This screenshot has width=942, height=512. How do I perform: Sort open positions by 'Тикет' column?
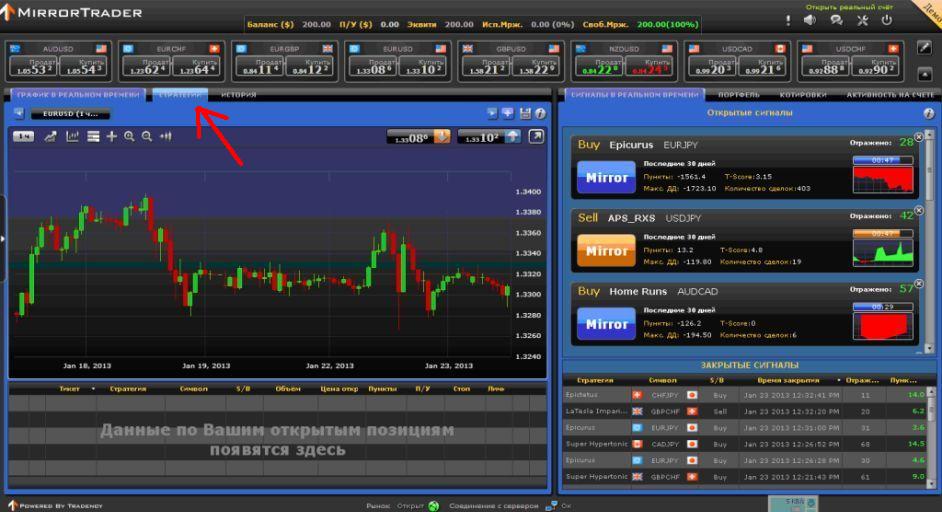tap(70, 389)
